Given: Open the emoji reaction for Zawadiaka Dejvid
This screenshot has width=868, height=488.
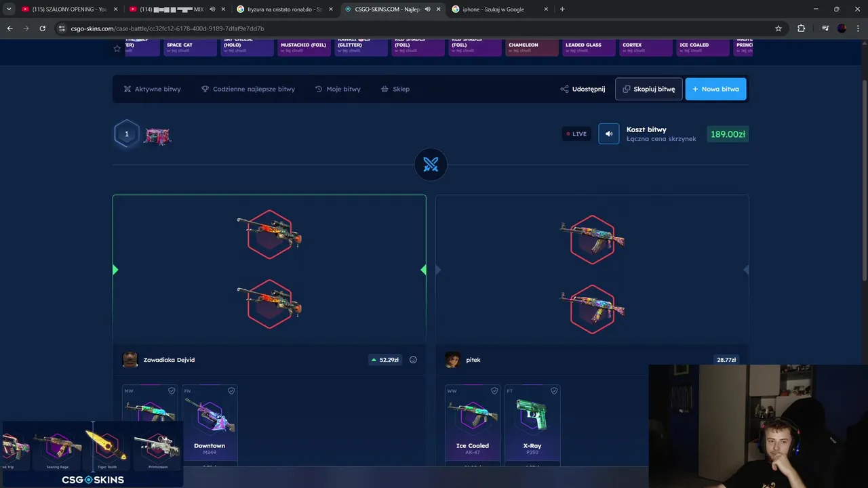Looking at the screenshot, I should (x=413, y=360).
